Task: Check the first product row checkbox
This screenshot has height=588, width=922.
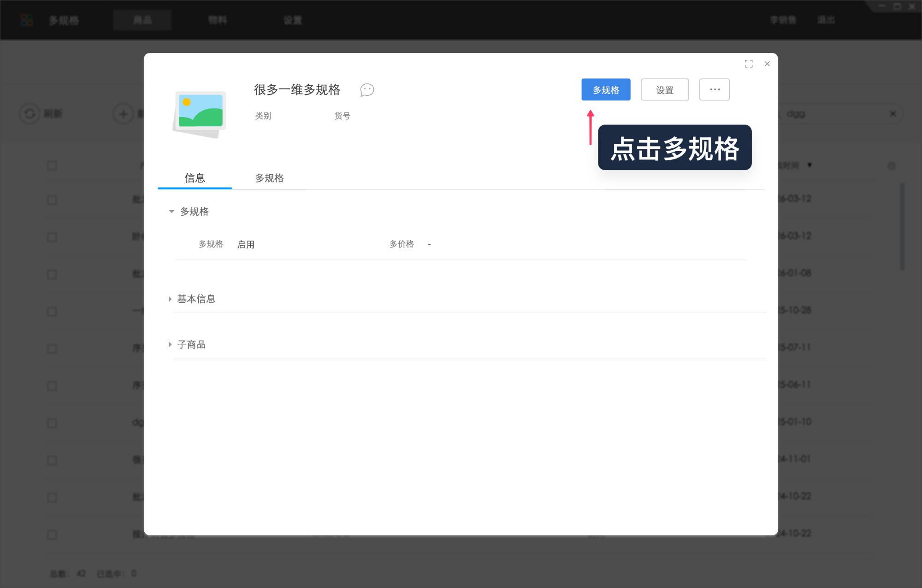Action: (52, 200)
